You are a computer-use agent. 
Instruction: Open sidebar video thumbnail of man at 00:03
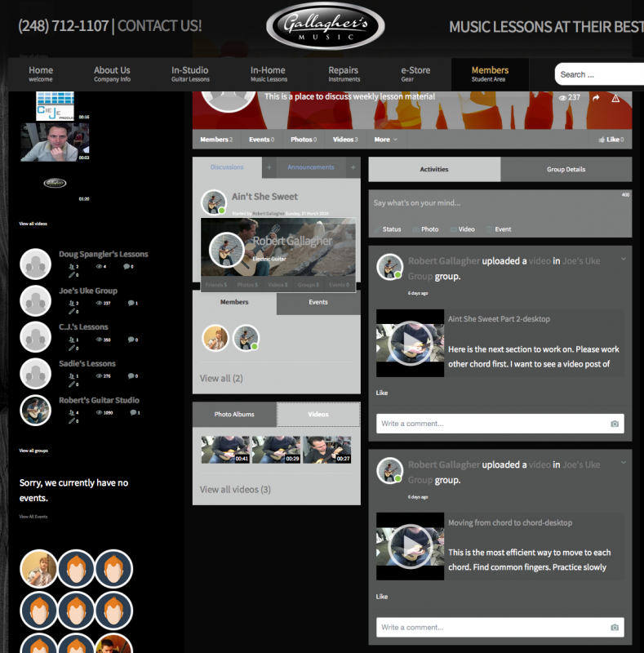click(55, 142)
